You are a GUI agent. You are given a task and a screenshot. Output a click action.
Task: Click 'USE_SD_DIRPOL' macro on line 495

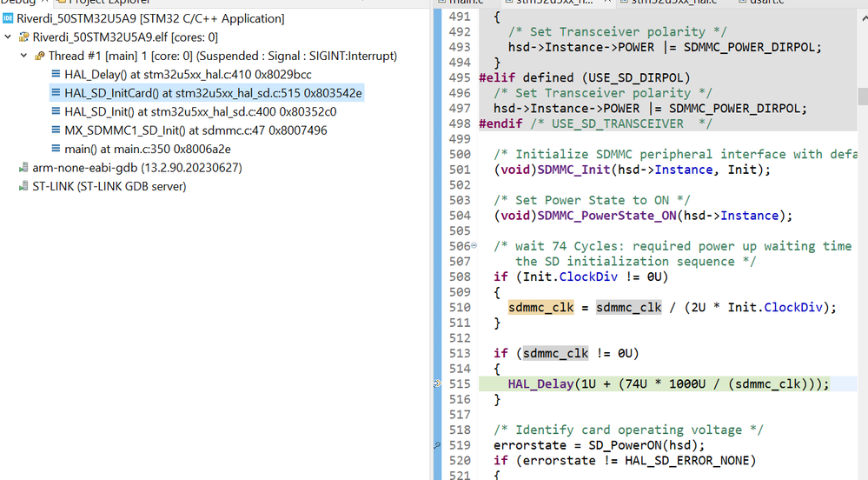tap(636, 77)
